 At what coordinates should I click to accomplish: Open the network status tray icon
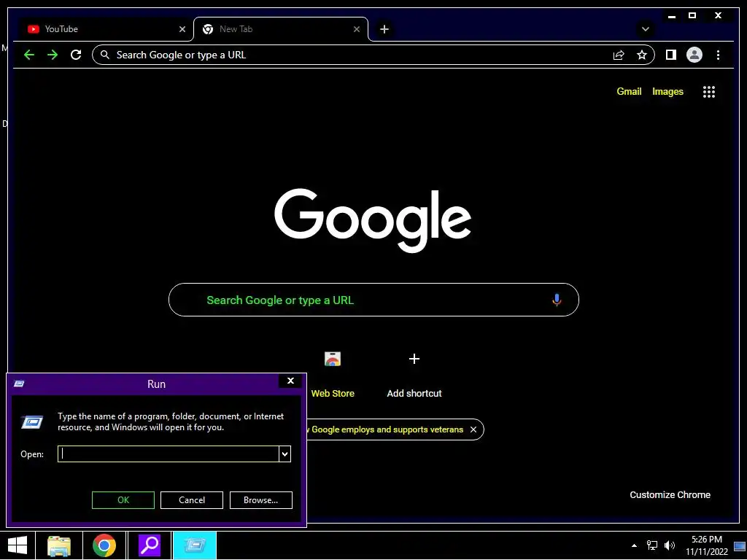click(x=651, y=545)
